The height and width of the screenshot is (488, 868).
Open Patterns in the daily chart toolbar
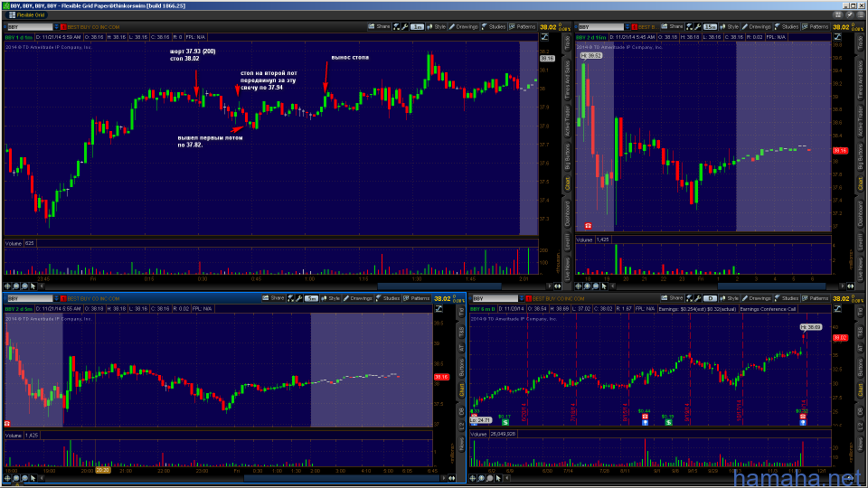[x=815, y=298]
